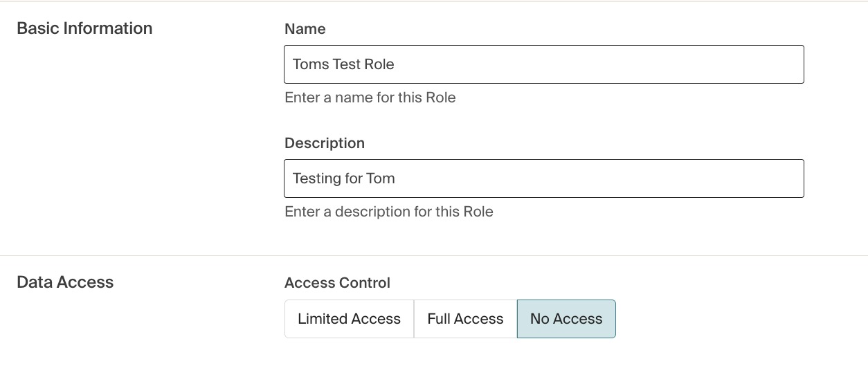
Task: Switch access control to Full Access
Action: point(465,319)
